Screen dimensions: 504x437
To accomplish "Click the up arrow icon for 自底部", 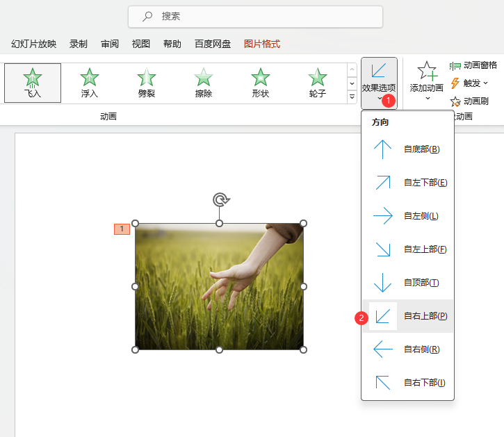I will (382, 149).
